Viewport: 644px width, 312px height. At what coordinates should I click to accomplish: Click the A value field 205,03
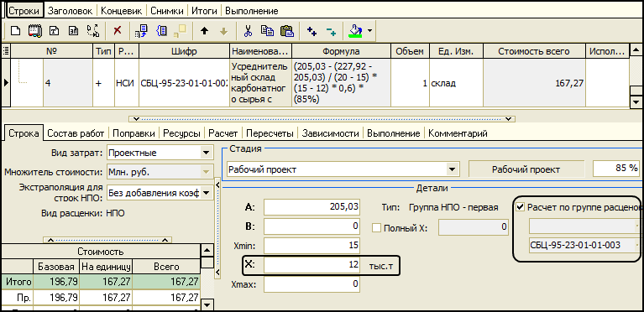pos(312,207)
